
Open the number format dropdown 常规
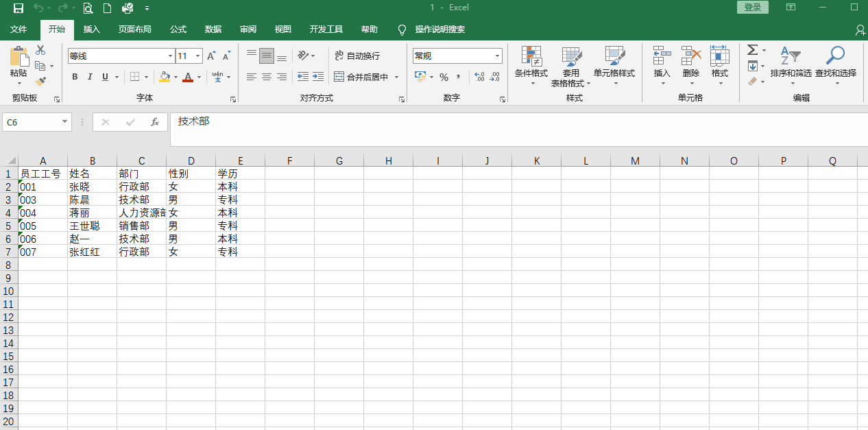click(x=498, y=56)
